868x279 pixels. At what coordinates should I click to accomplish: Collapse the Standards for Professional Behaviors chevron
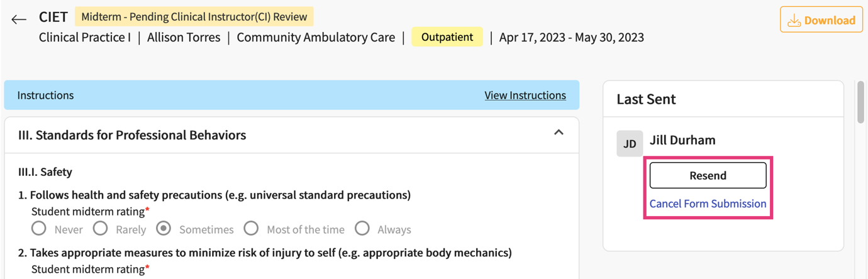click(x=559, y=133)
